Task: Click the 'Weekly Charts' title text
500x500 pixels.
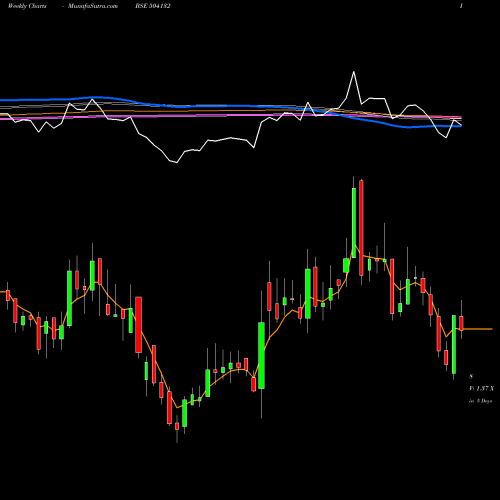Action: (27, 6)
